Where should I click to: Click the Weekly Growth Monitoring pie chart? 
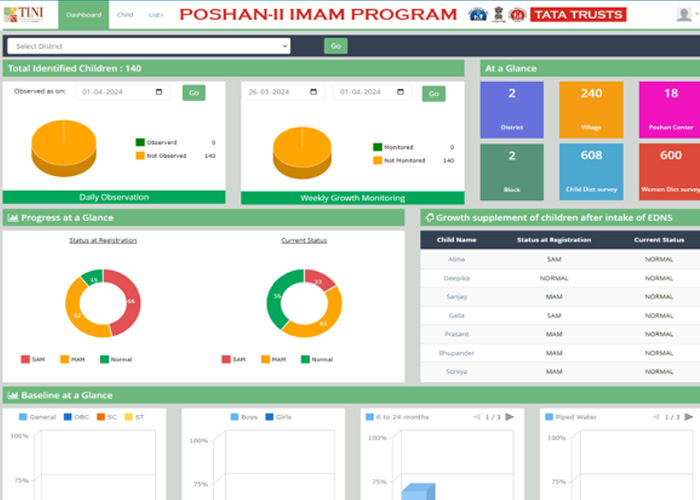click(302, 152)
